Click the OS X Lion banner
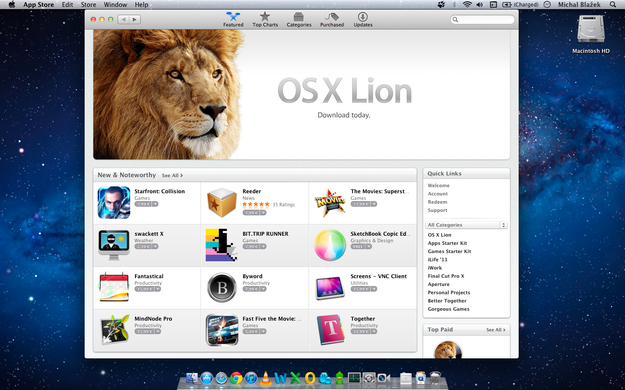 click(x=301, y=95)
